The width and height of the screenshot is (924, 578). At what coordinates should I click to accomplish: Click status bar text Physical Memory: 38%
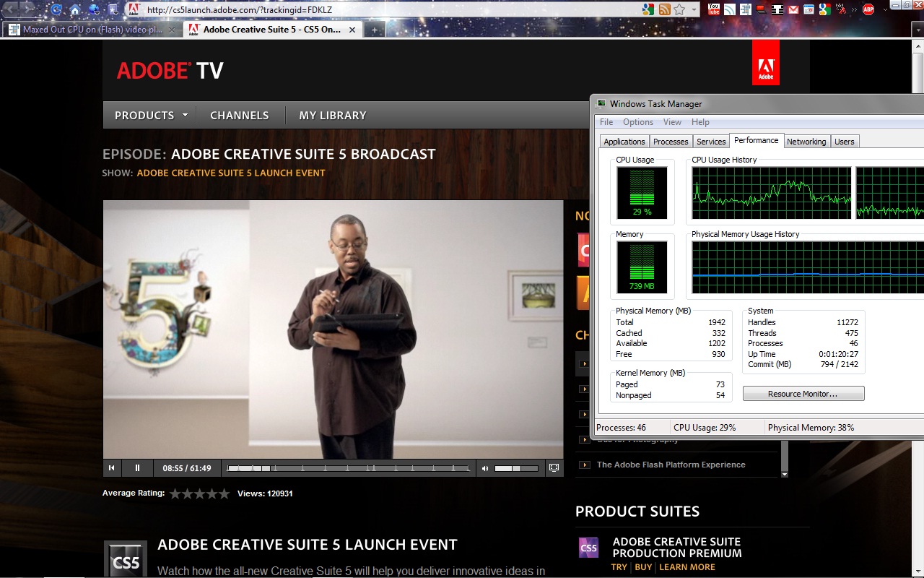(811, 428)
